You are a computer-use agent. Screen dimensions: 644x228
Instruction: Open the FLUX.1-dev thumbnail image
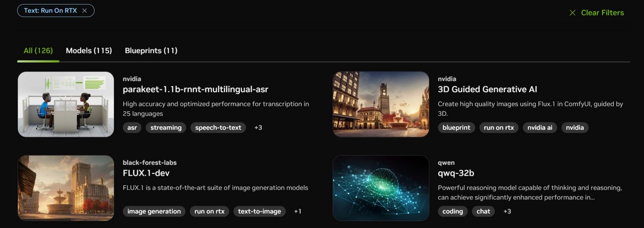point(66,188)
